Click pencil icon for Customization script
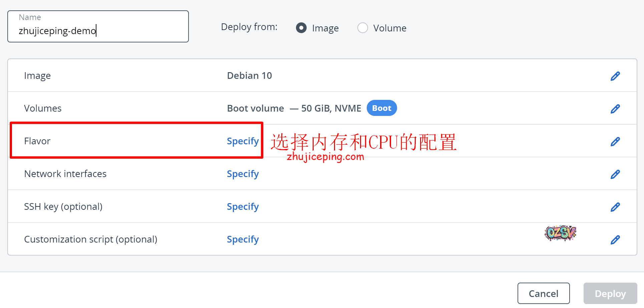Screen dimensions: 644x308 click(615, 240)
